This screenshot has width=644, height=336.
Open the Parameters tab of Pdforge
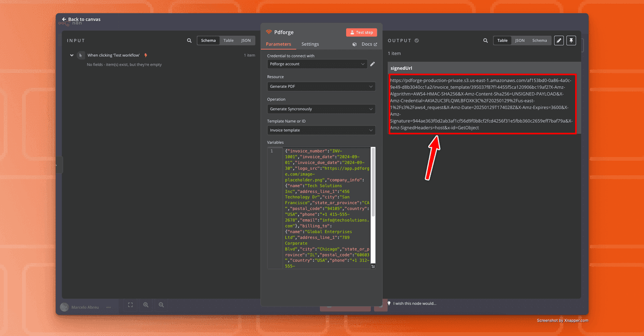pyautogui.click(x=279, y=44)
